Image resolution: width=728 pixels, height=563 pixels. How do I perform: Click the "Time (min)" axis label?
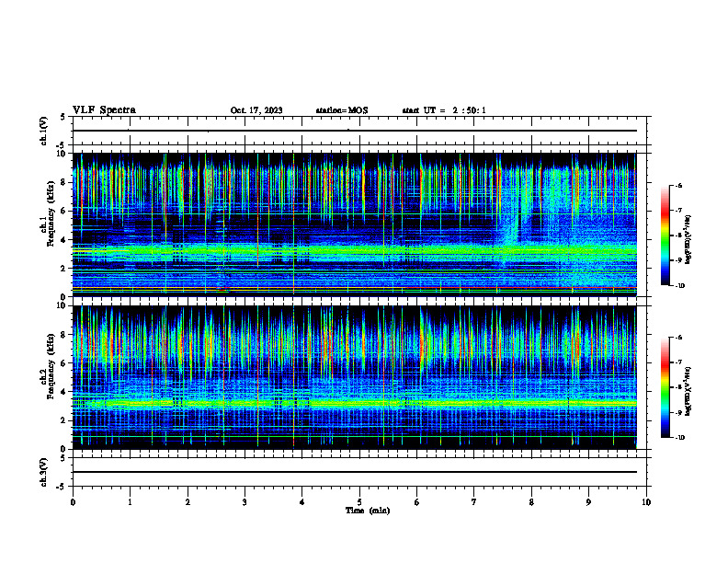pyautogui.click(x=368, y=511)
